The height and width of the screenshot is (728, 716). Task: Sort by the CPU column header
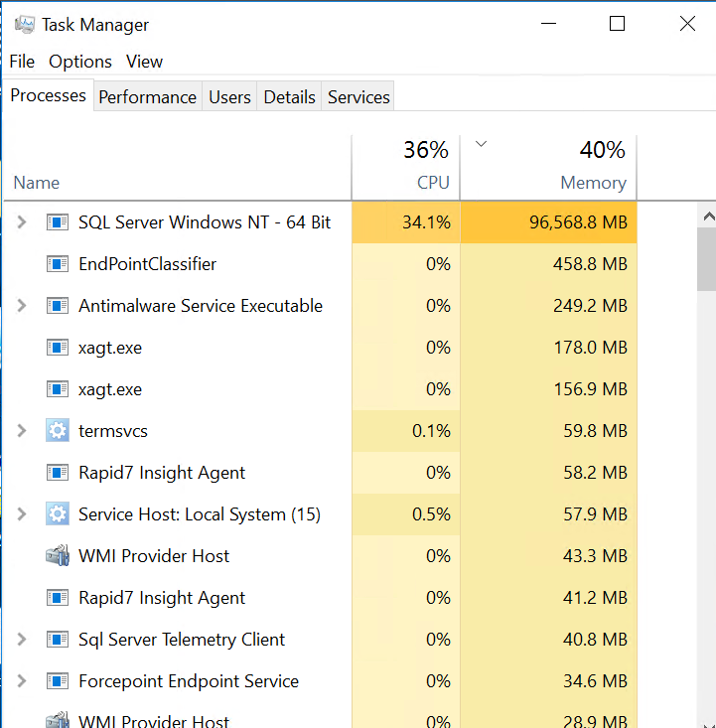point(406,167)
